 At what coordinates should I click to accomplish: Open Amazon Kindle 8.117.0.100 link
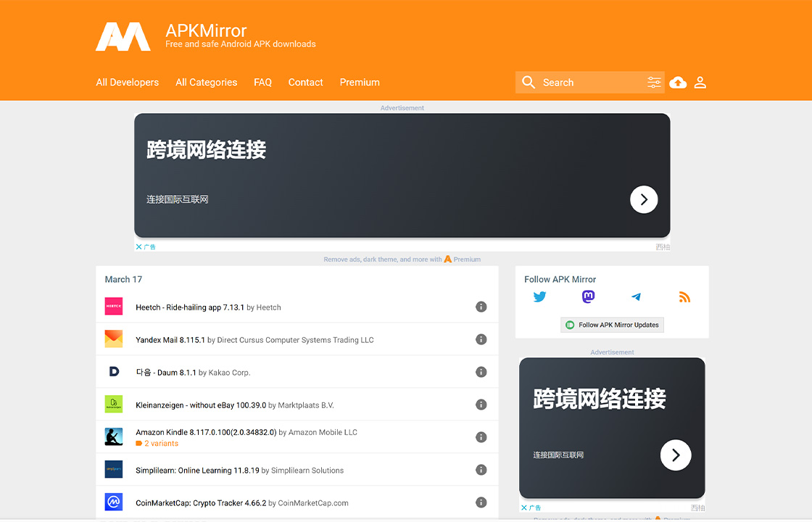pyautogui.click(x=206, y=432)
